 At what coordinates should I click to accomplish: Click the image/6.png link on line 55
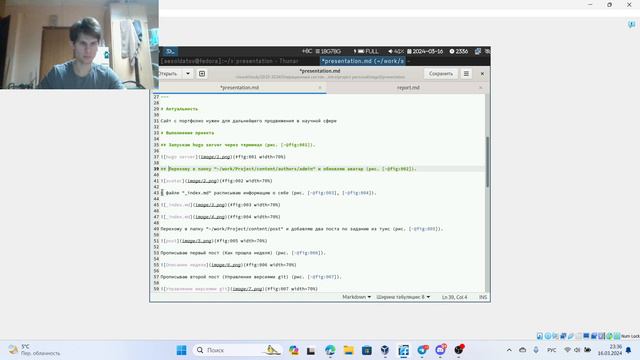(x=226, y=265)
